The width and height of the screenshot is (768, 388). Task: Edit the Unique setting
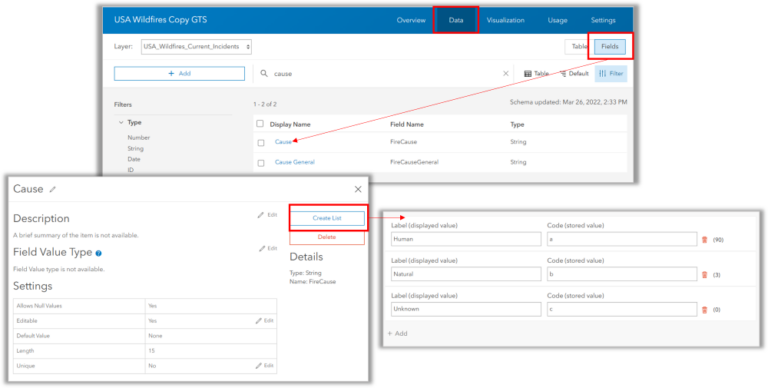point(264,366)
